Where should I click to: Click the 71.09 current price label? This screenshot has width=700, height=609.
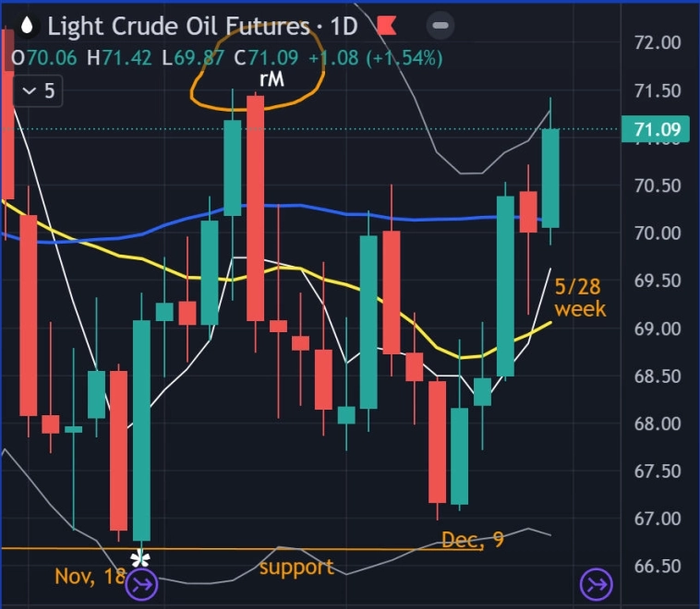click(656, 129)
